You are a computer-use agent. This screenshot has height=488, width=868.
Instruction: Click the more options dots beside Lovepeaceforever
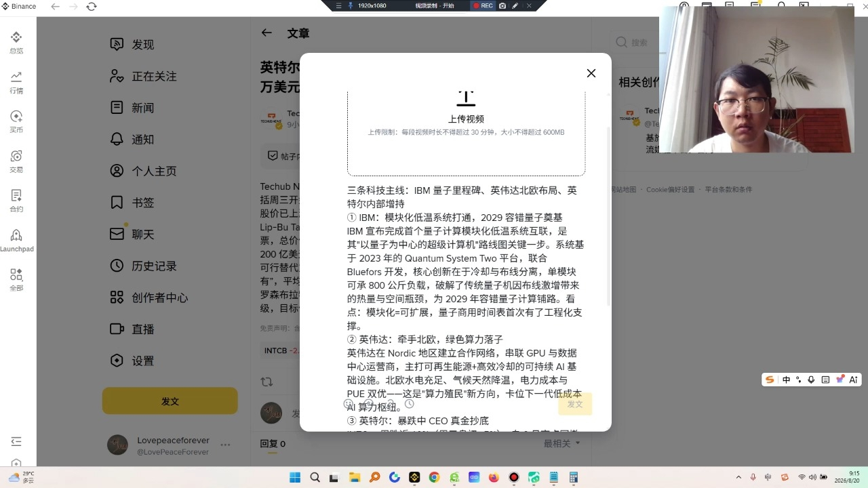click(225, 445)
